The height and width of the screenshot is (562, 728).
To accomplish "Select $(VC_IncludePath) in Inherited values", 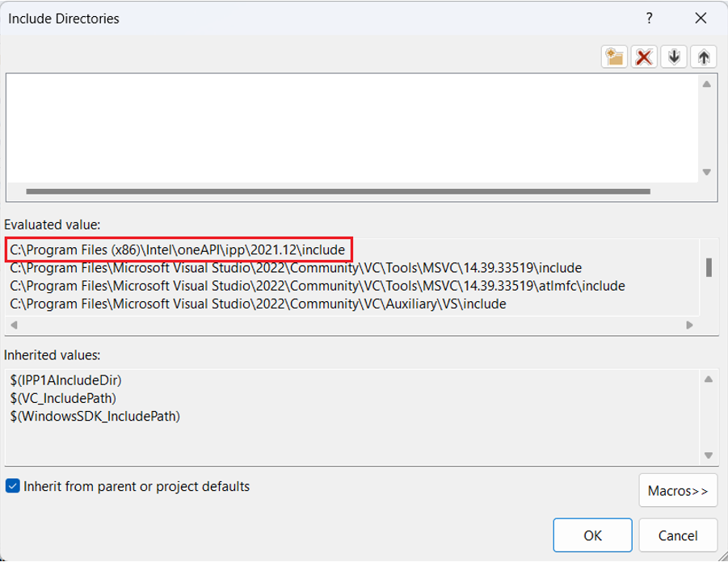I will 63,398.
